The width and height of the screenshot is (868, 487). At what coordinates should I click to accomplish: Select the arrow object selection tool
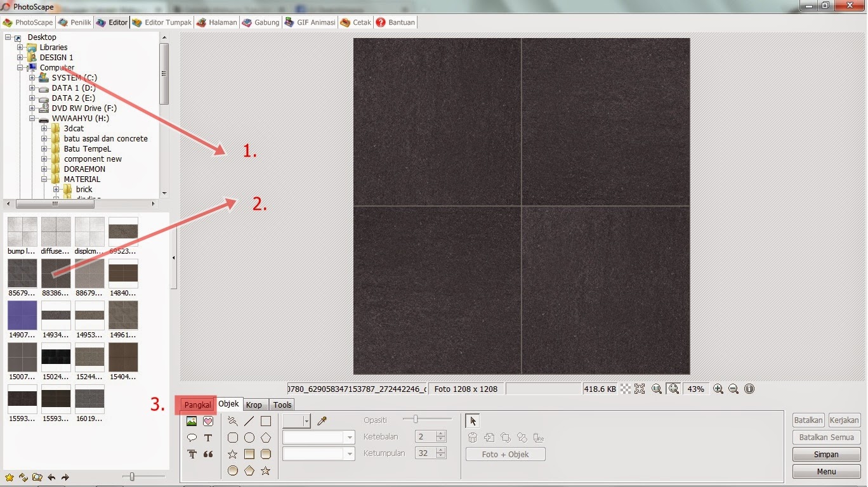pyautogui.click(x=473, y=420)
